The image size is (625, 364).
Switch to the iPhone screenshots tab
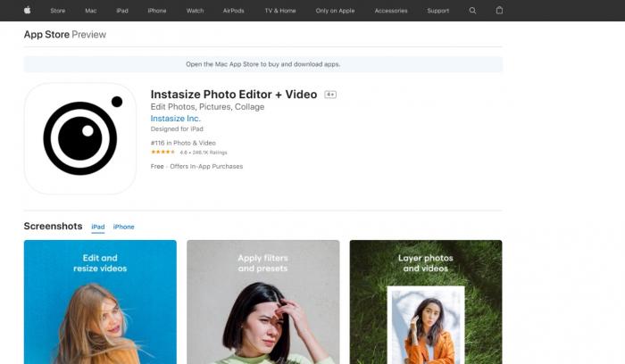click(x=123, y=227)
